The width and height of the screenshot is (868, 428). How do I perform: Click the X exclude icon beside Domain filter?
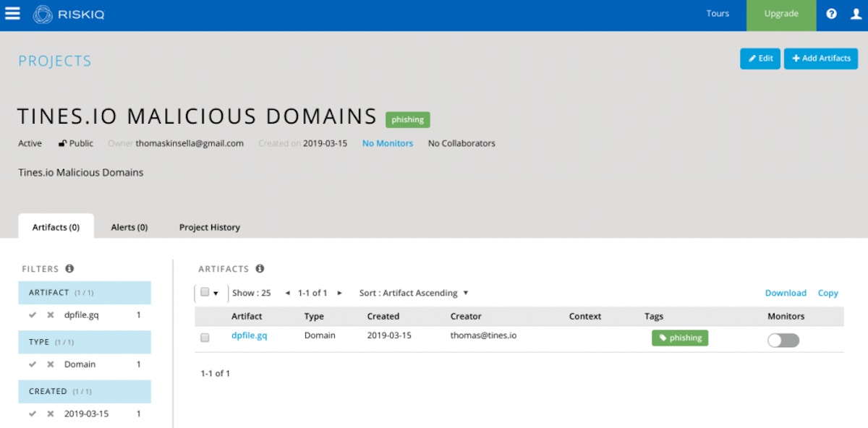(x=51, y=364)
